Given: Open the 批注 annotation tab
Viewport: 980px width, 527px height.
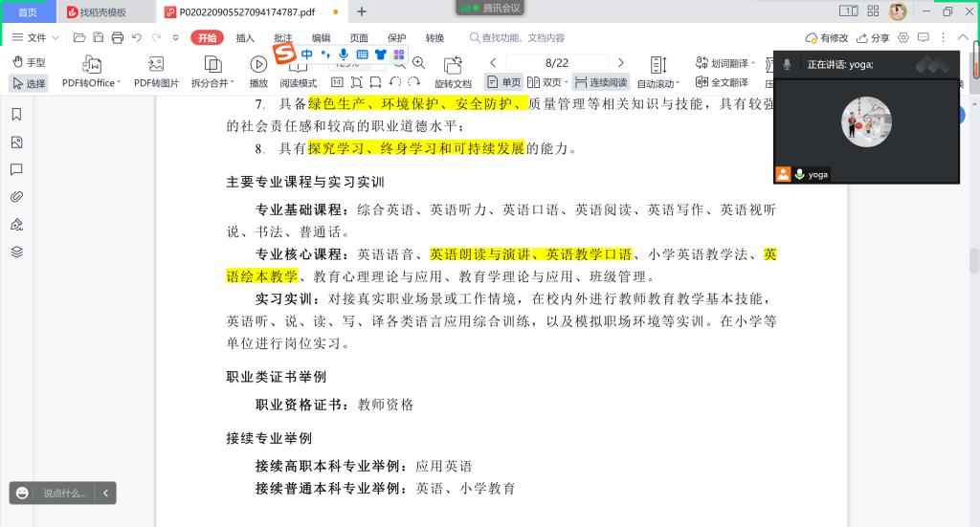Looking at the screenshot, I should pyautogui.click(x=283, y=37).
